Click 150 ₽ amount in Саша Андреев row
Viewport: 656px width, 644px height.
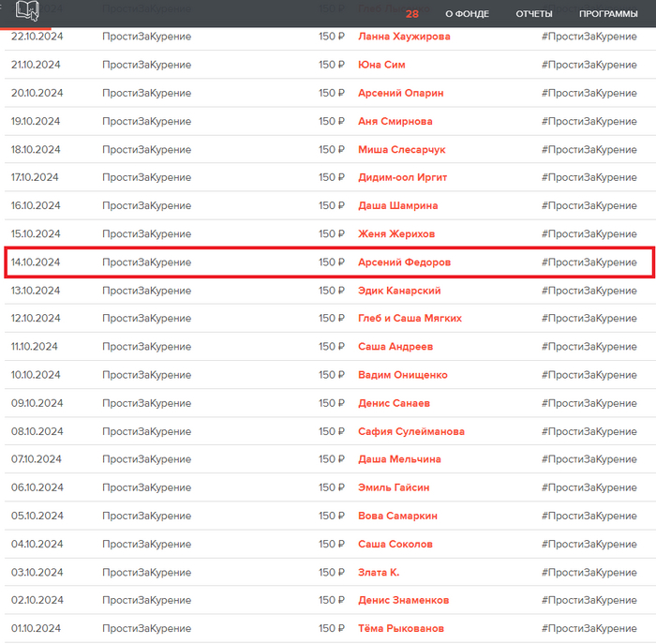[x=332, y=347]
